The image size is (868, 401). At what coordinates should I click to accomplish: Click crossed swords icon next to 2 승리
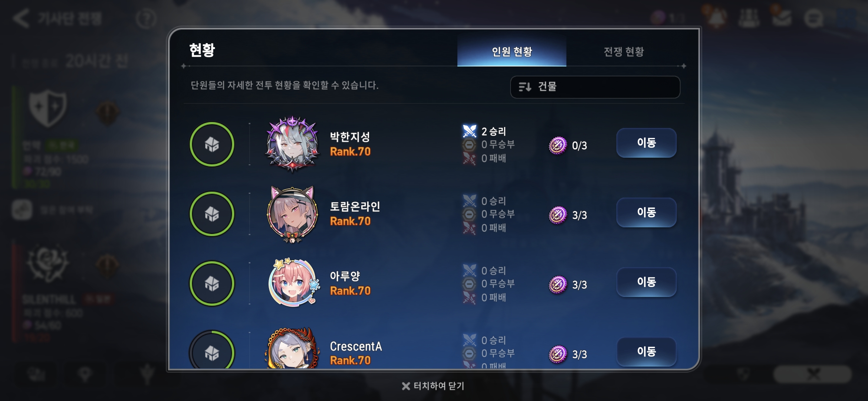469,131
